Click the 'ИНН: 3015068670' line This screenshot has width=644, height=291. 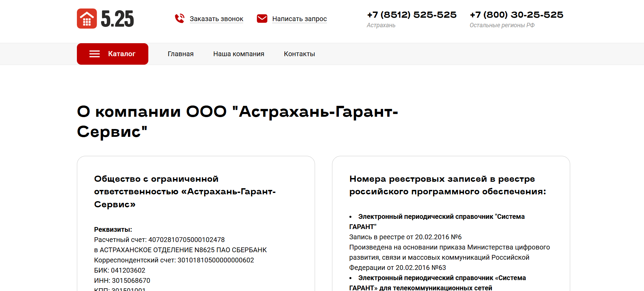[122, 280]
